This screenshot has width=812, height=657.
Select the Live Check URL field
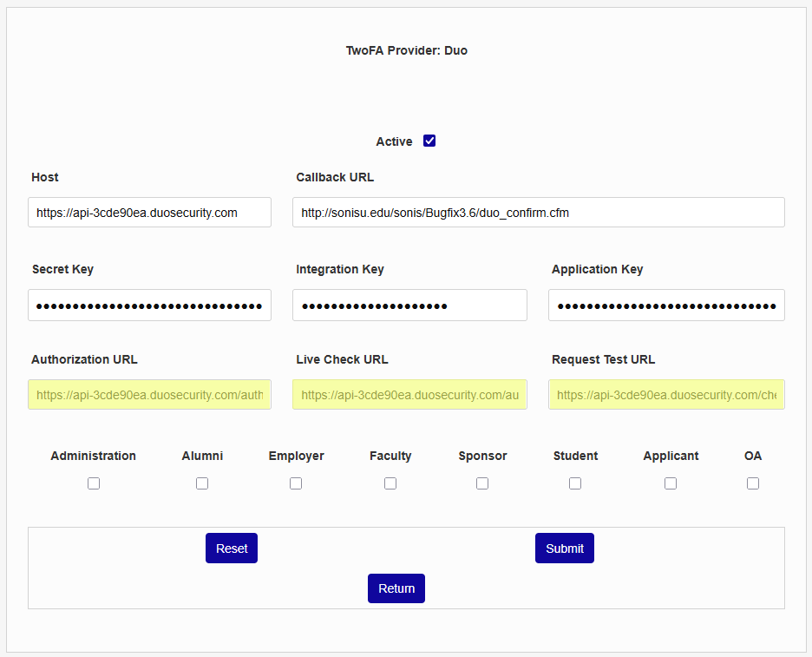[x=409, y=395]
